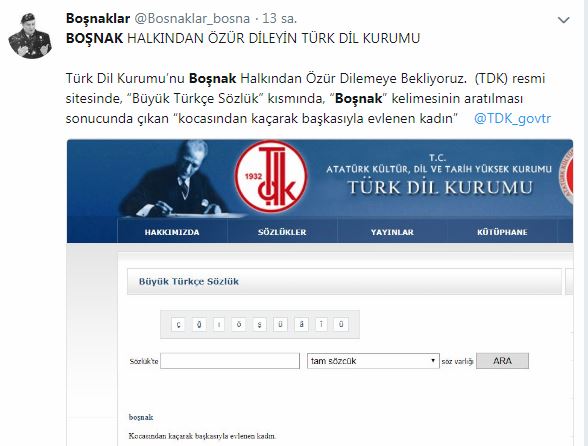Open the @Bosnaklar_bosna handle link
Image resolution: width=588 pixels, height=446 pixels.
[192, 18]
